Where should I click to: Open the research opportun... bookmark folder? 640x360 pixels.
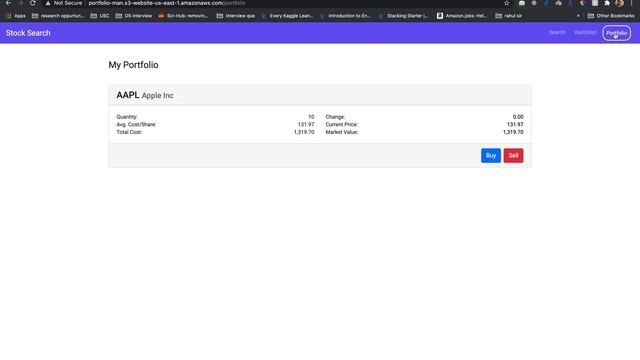(x=58, y=16)
